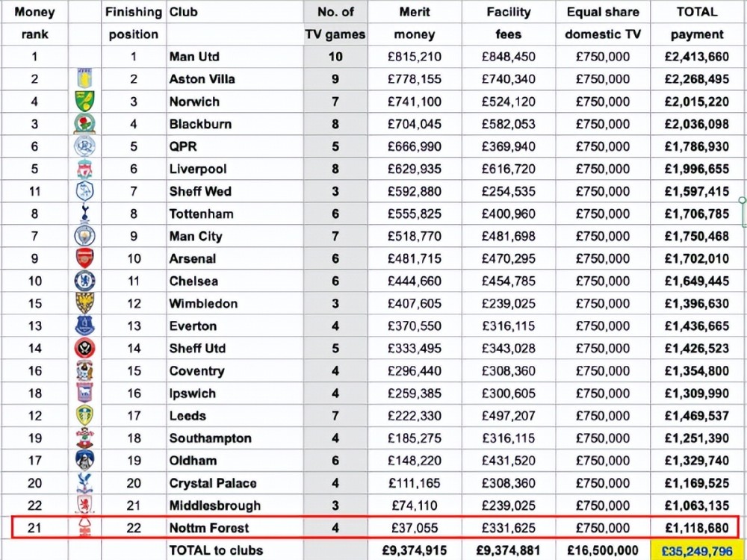Image resolution: width=747 pixels, height=560 pixels.
Task: Click Blackburn's merit money cell £704,045
Action: 415,124
